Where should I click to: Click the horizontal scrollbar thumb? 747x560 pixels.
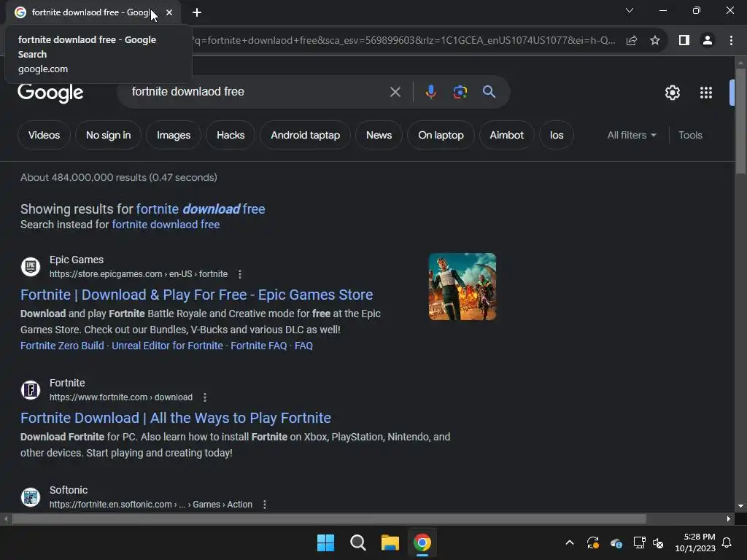[329, 518]
